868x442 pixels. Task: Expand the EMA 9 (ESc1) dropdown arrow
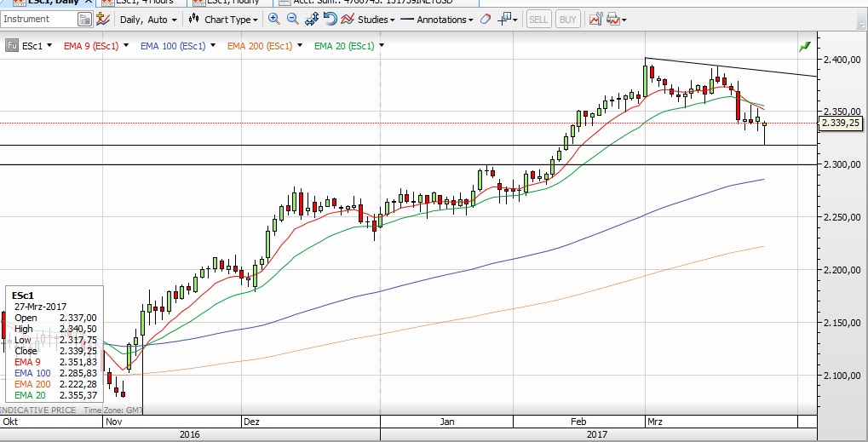tap(126, 46)
